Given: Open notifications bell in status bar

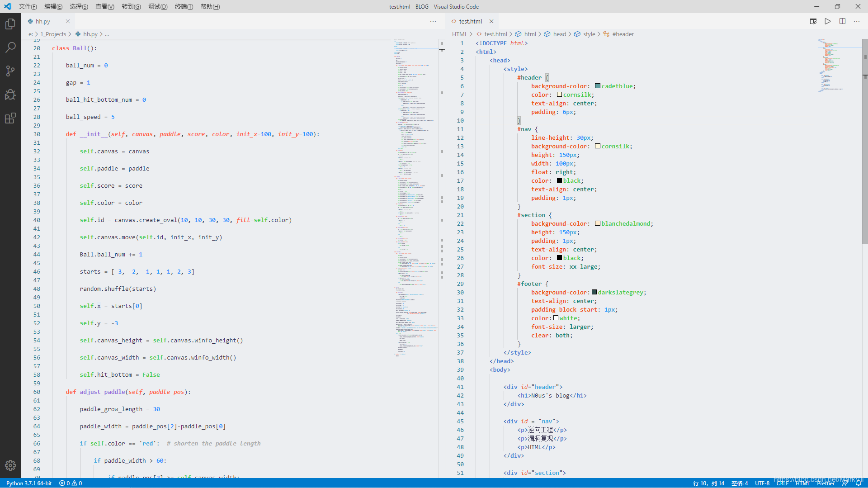Looking at the screenshot, I should [859, 483].
